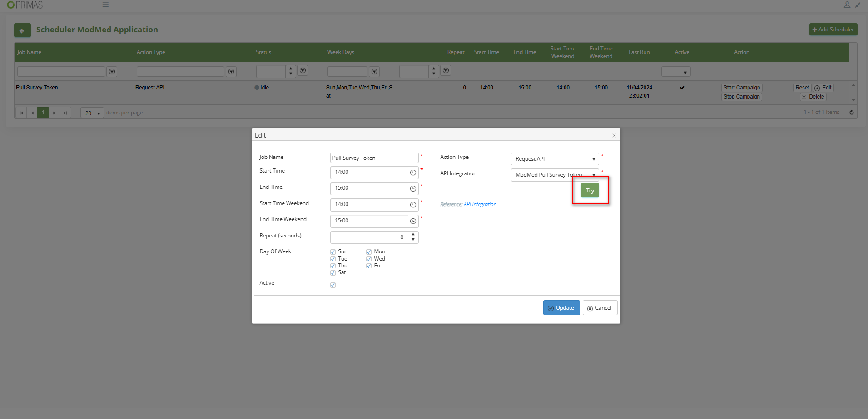Increase the Repeat seconds value
The height and width of the screenshot is (419, 868).
(x=413, y=235)
